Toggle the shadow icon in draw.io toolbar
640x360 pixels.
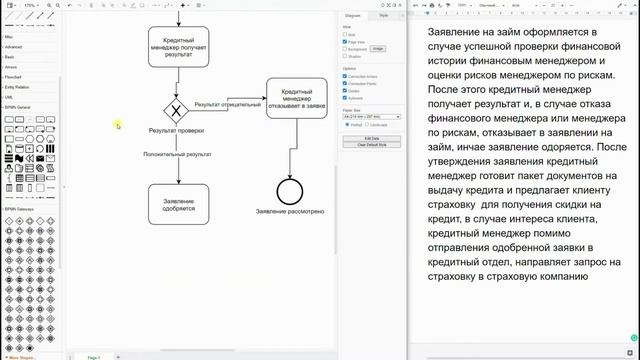[142, 5]
